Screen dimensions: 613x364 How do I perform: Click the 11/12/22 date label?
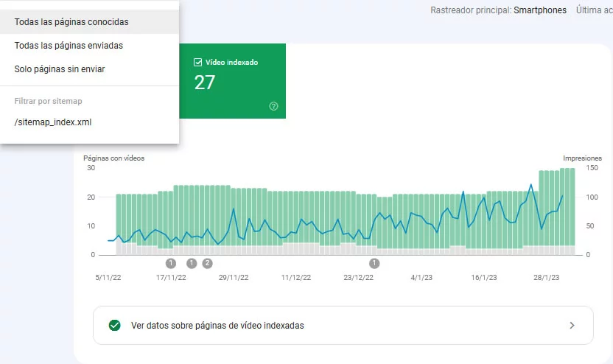click(x=296, y=277)
